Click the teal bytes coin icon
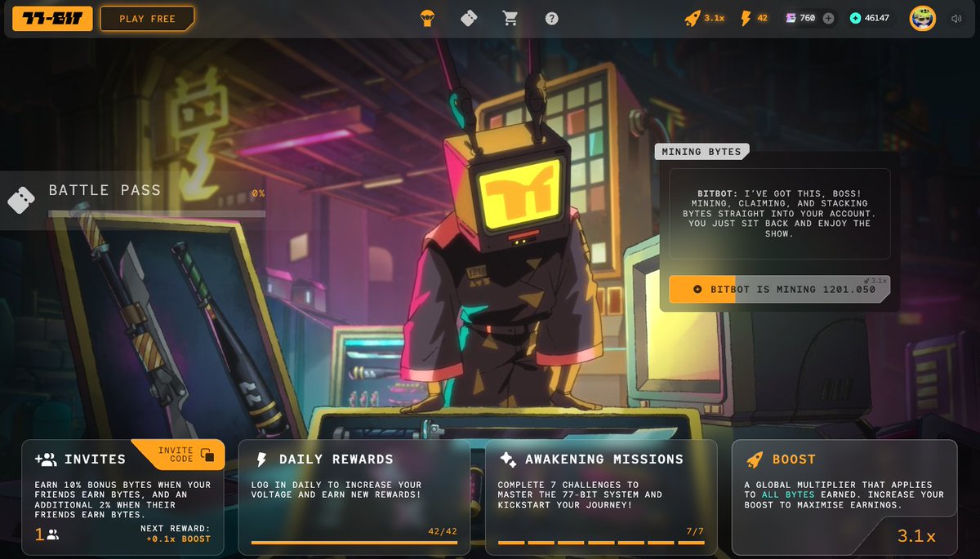 pyautogui.click(x=855, y=18)
